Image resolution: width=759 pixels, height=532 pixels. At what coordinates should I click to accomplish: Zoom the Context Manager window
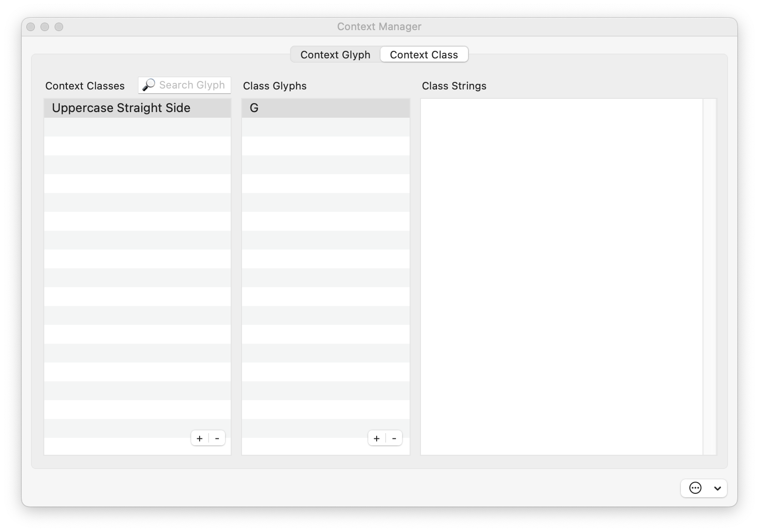pos(59,27)
